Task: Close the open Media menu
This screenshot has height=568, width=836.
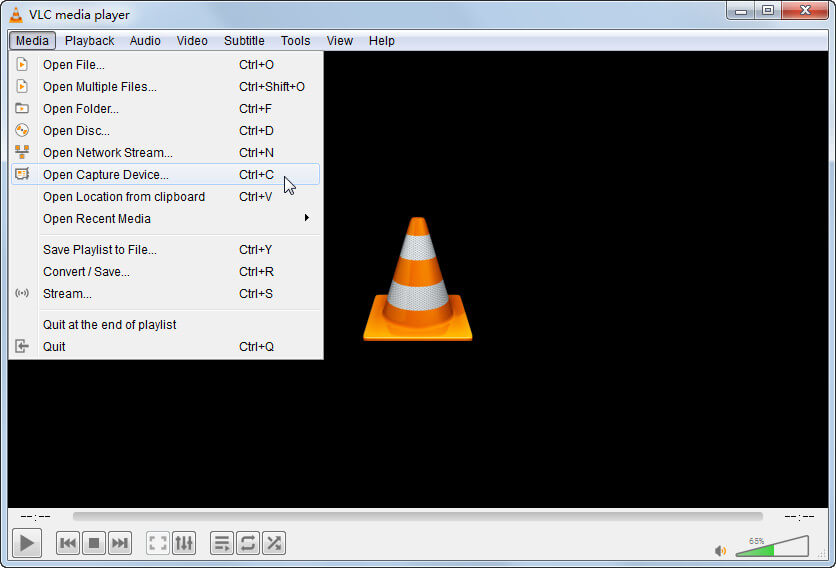Action: pyautogui.click(x=32, y=41)
